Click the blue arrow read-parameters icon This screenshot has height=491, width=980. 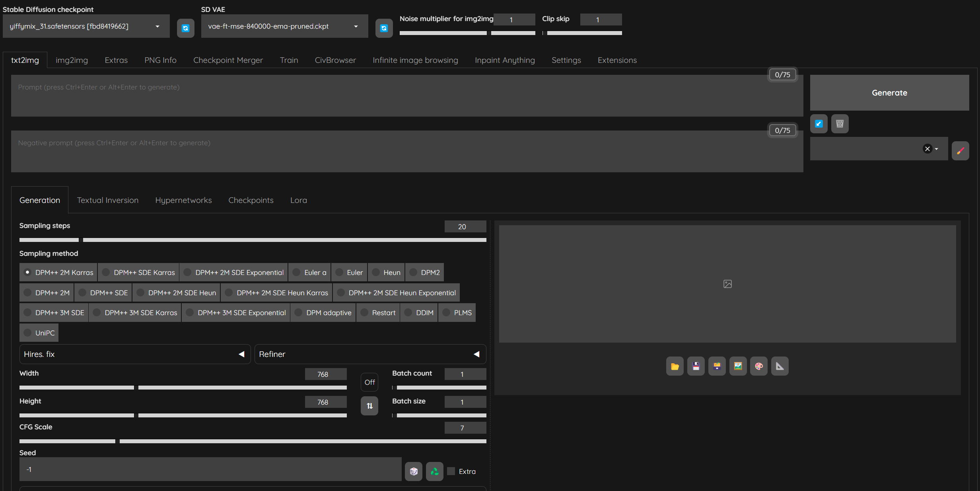pos(819,124)
